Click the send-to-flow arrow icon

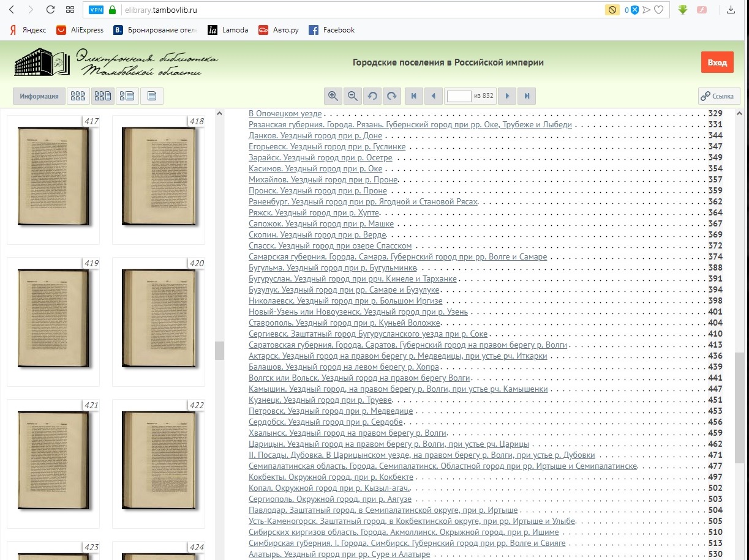(646, 10)
